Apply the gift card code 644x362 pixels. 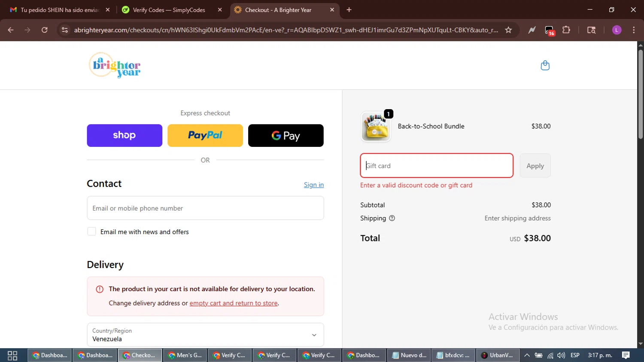coord(535,166)
